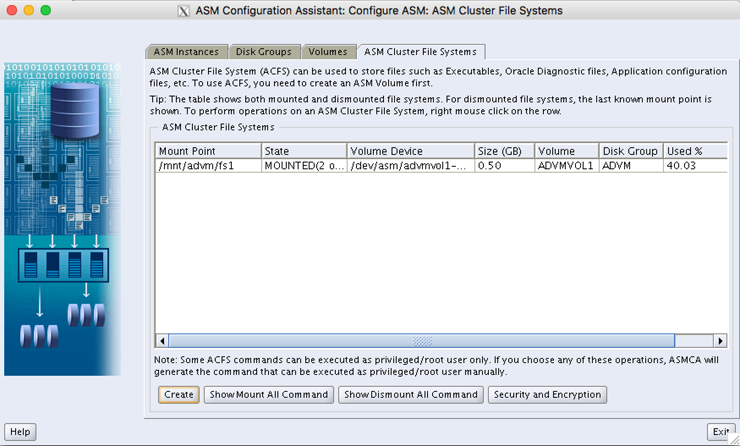This screenshot has width=740, height=446.
Task: Click Show Mount All Command
Action: coord(268,394)
